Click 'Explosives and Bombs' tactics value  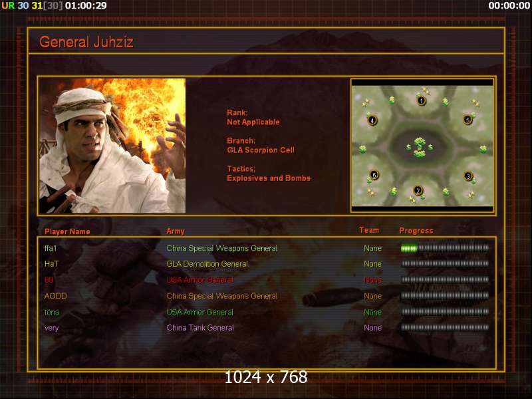pos(269,178)
